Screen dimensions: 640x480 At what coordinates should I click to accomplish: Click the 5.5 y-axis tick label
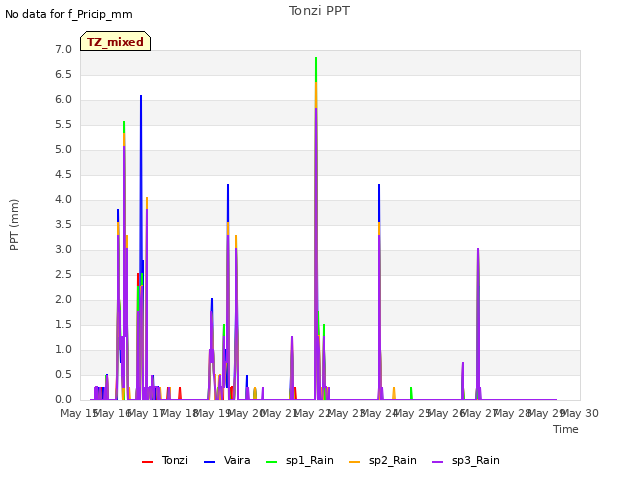(63, 125)
